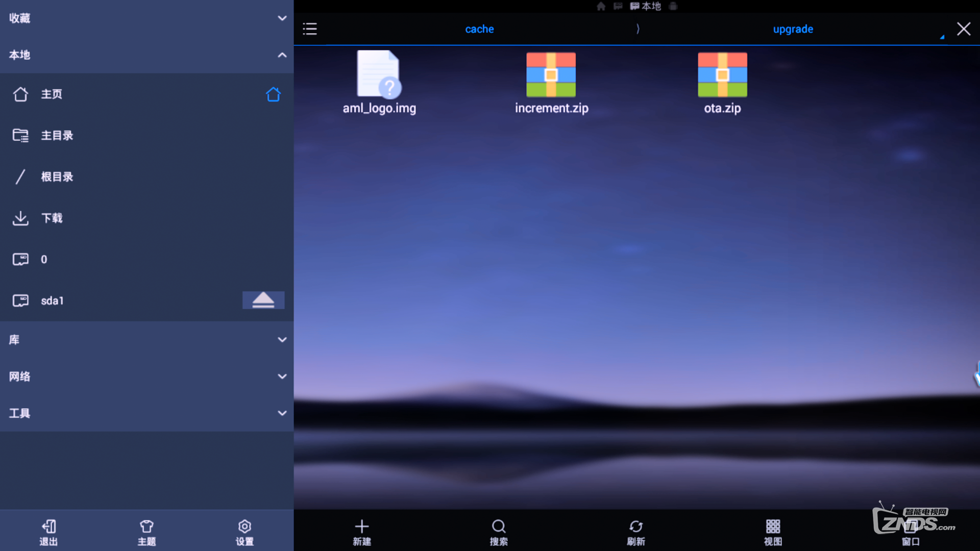The height and width of the screenshot is (551, 980).
Task: Eject the sda1 drive
Action: pos(262,300)
